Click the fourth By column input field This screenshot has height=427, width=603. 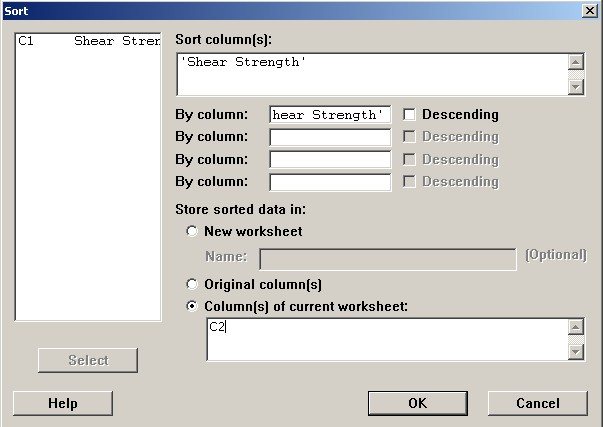(x=330, y=182)
